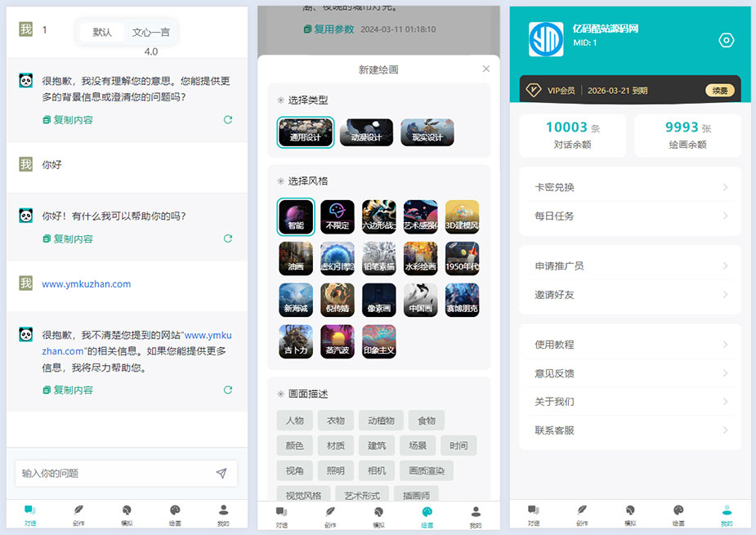This screenshot has width=756, height=535.
Task: Tap 创作 icon in the chat screen's bottom bar
Action: point(78,514)
